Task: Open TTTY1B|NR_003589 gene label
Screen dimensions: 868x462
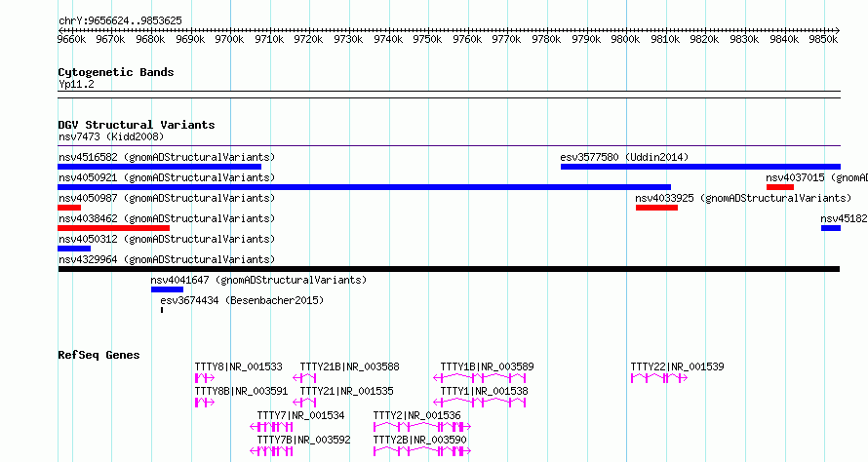Action: click(487, 366)
